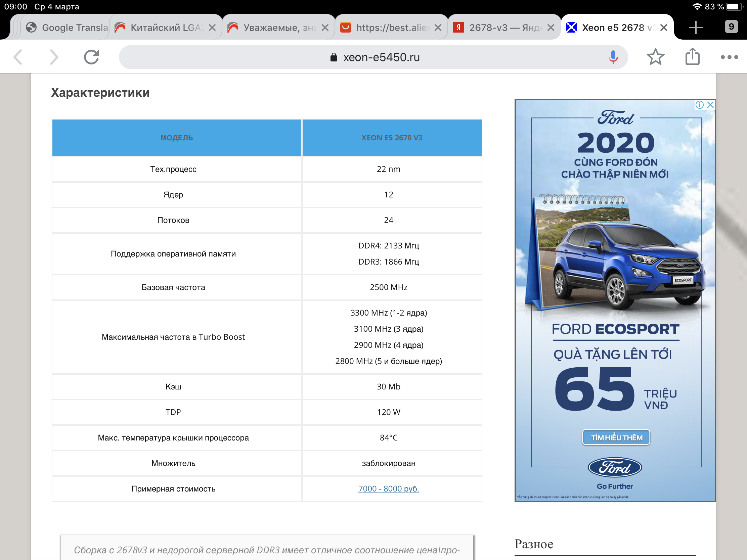The width and height of the screenshot is (747, 560).
Task: Tap the voice search microphone icon
Action: tap(613, 57)
